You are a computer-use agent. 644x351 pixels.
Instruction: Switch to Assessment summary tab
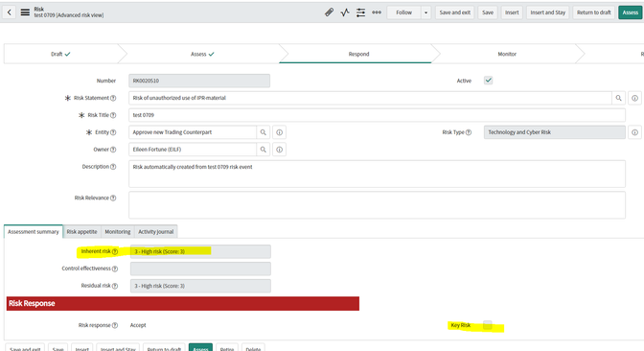coord(34,232)
